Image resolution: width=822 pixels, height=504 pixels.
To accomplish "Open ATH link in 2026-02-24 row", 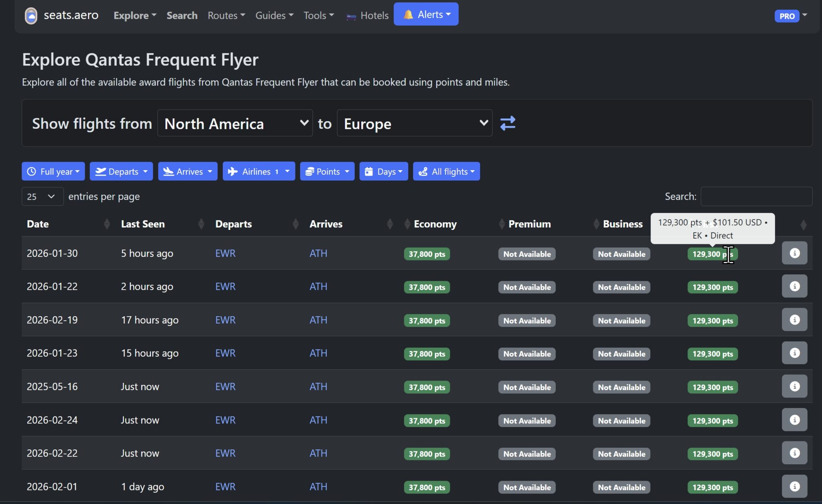I will (318, 420).
